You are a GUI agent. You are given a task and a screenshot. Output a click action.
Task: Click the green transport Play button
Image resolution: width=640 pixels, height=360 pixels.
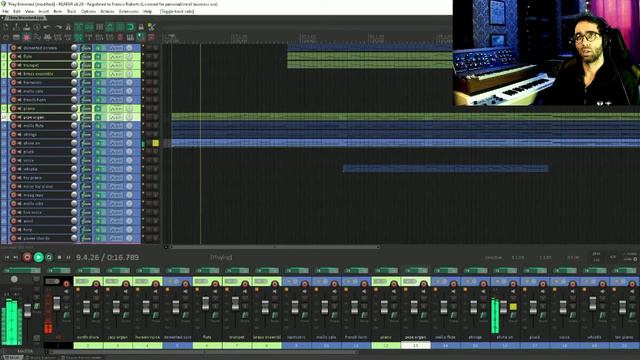coord(38,257)
